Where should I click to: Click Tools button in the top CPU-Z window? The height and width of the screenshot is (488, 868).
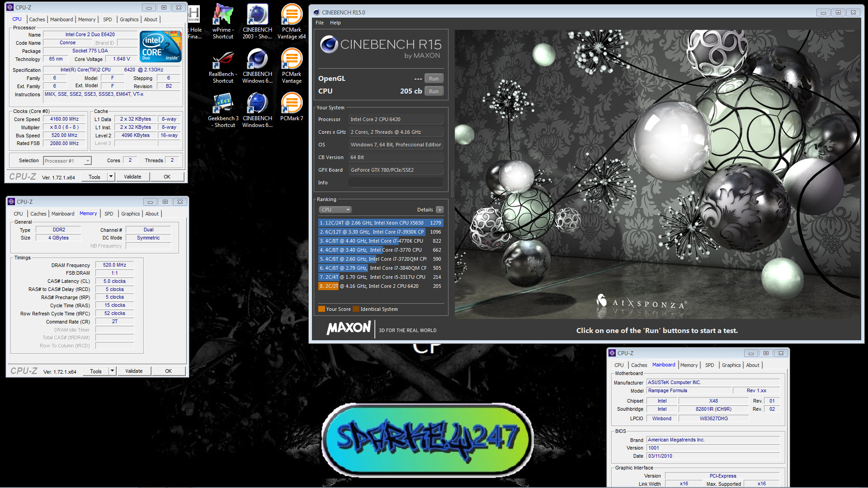(94, 177)
